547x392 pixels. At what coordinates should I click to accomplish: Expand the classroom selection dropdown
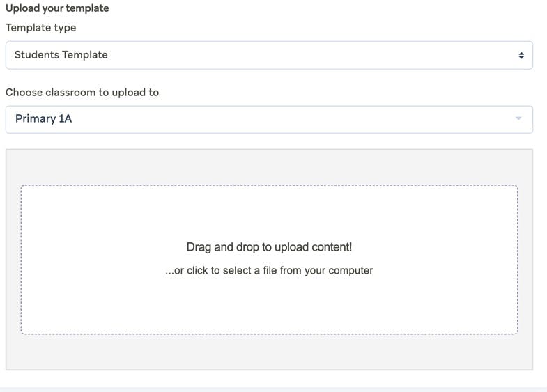coord(269,119)
